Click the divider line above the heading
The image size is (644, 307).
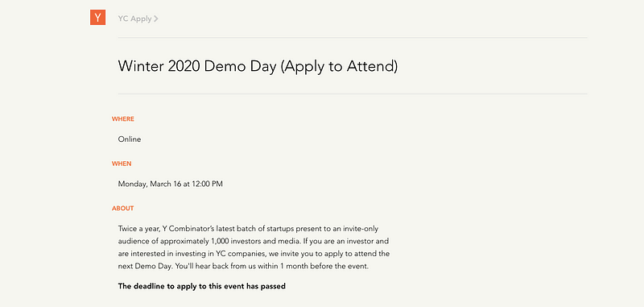[353, 38]
